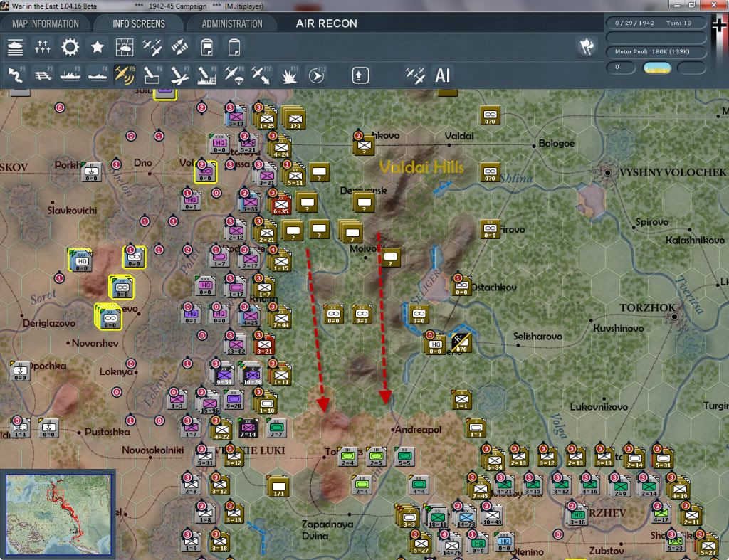Toggle the highlighted F5 air recon mode

click(125, 75)
